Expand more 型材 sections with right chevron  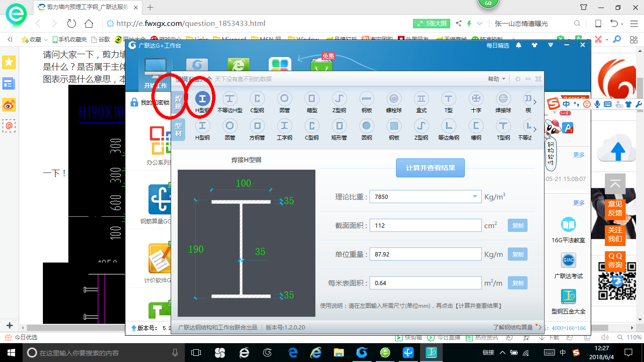pos(534,129)
